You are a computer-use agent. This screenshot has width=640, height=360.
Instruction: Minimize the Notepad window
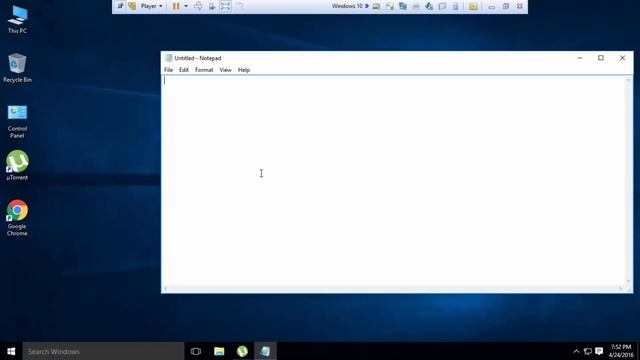(580, 58)
